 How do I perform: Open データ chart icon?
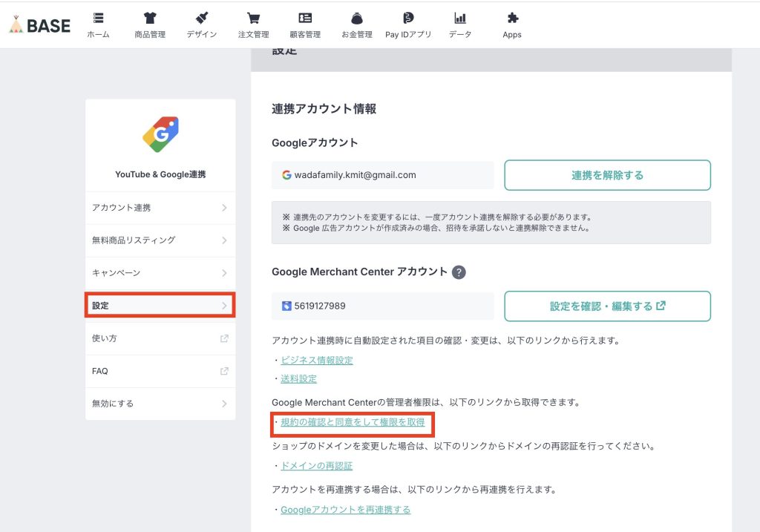pyautogui.click(x=460, y=19)
